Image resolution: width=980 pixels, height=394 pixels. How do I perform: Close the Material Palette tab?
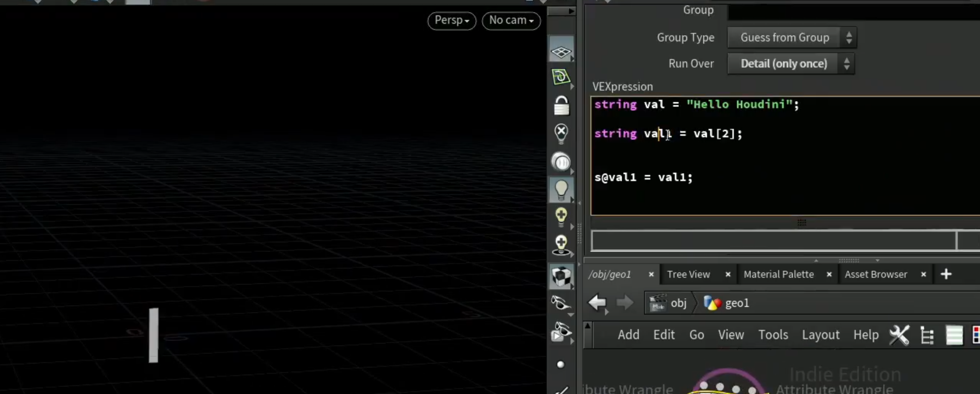829,274
